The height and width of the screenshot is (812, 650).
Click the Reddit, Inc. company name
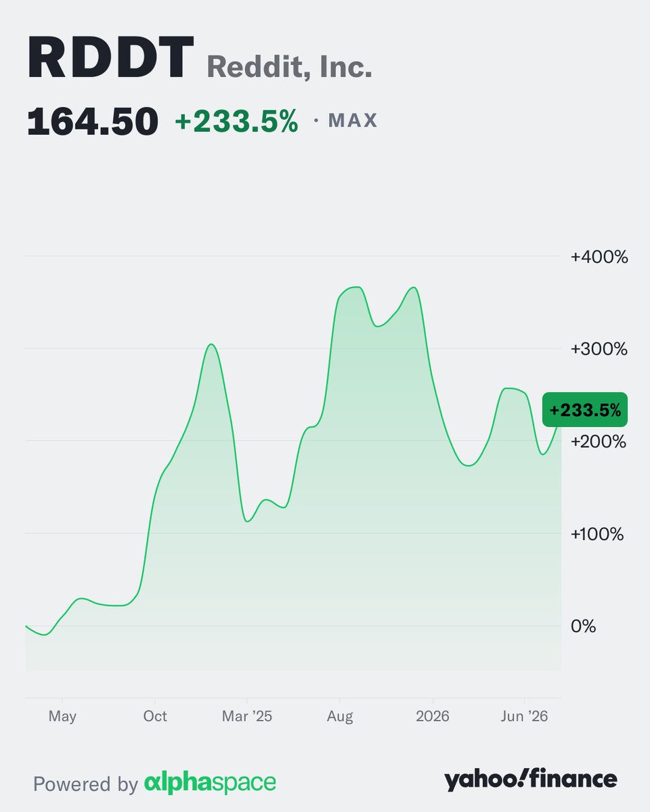coord(289,68)
